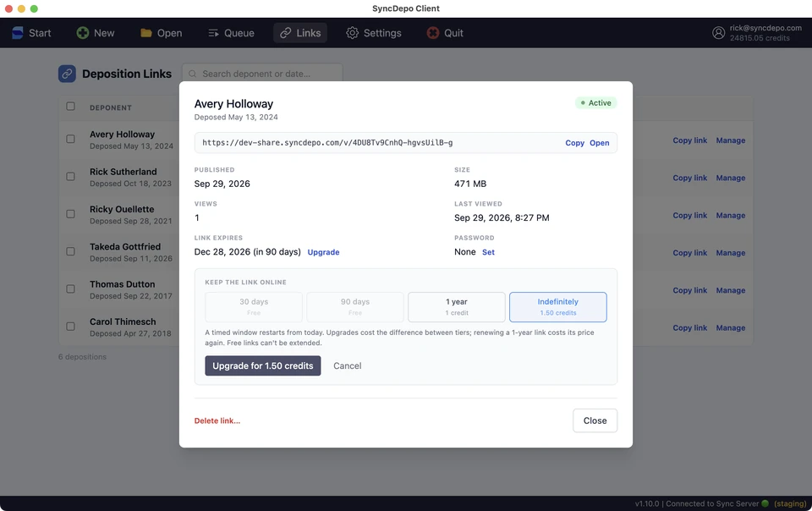Click the Takeda Gottfried deponent name
The width and height of the screenshot is (812, 511).
point(125,247)
